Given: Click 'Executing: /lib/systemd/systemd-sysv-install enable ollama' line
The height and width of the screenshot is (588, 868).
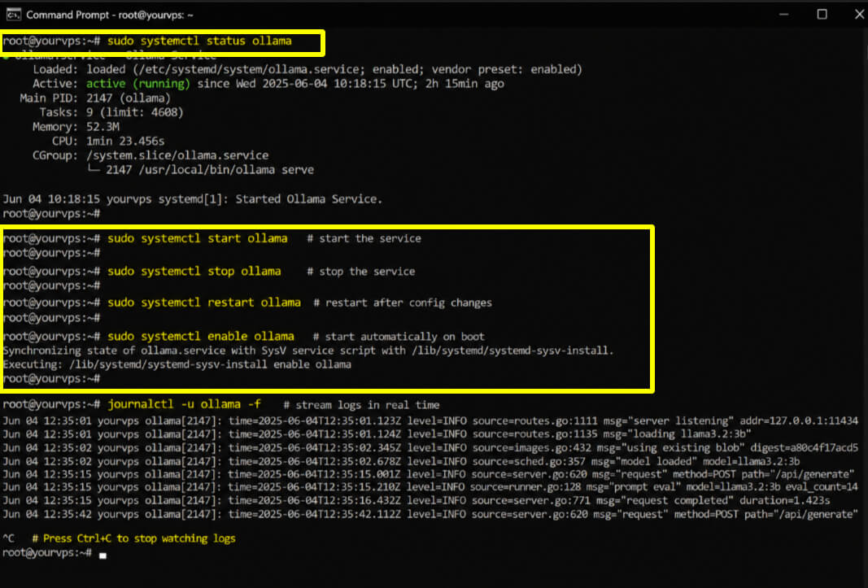Looking at the screenshot, I should pos(177,364).
